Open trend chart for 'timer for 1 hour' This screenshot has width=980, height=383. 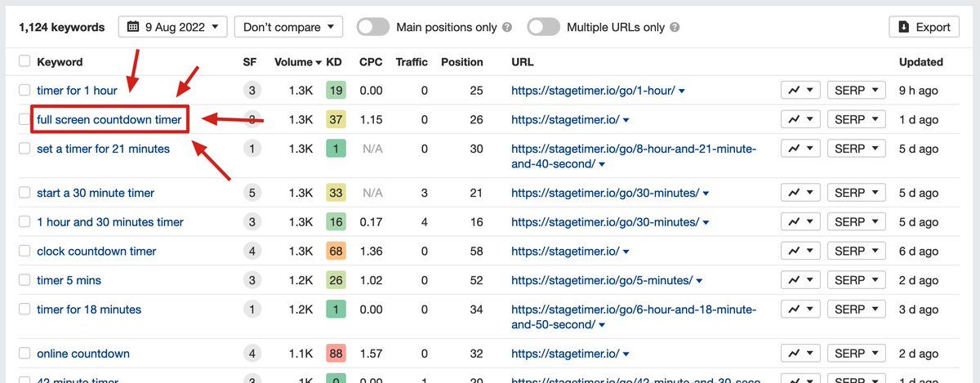(x=799, y=91)
